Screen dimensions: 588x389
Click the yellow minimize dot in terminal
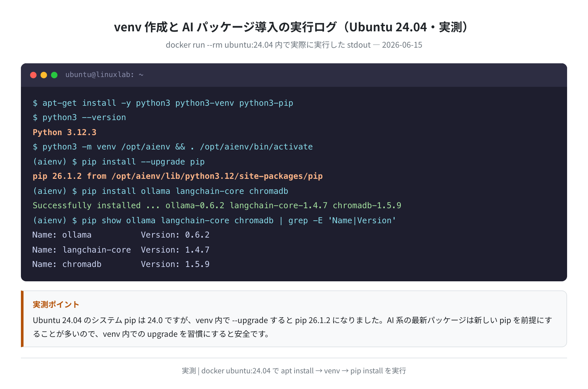(x=44, y=75)
